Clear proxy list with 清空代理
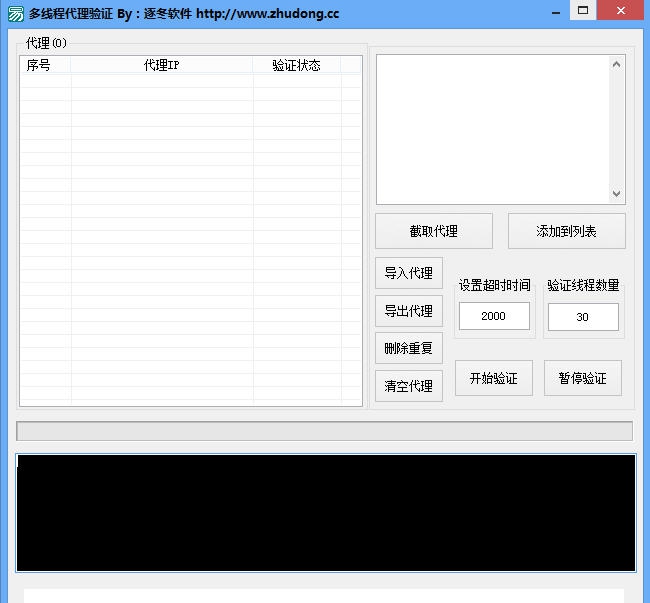This screenshot has height=603, width=650. tap(409, 386)
